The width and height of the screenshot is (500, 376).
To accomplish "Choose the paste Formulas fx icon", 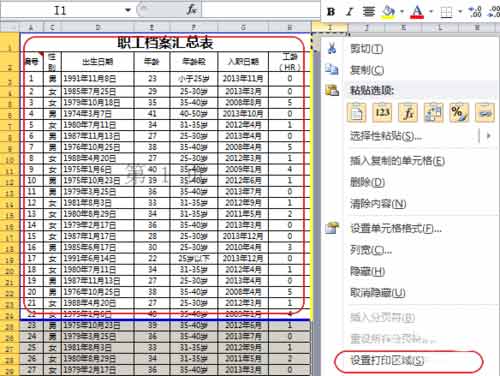I will click(408, 112).
